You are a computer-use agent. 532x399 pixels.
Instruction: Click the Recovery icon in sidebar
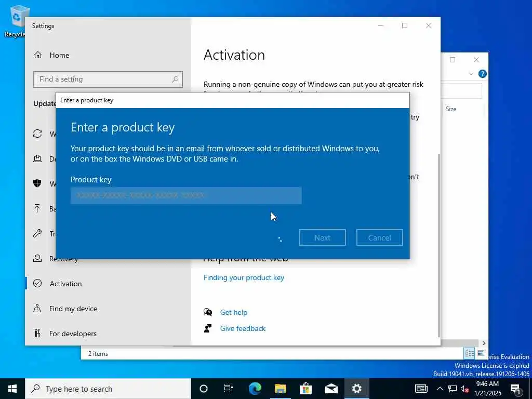37,259
